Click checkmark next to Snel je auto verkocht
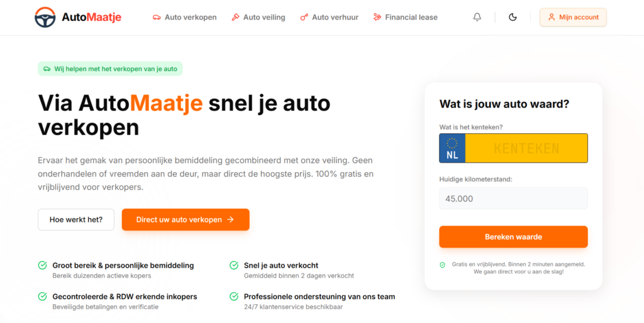This screenshot has width=644, height=323. (234, 265)
